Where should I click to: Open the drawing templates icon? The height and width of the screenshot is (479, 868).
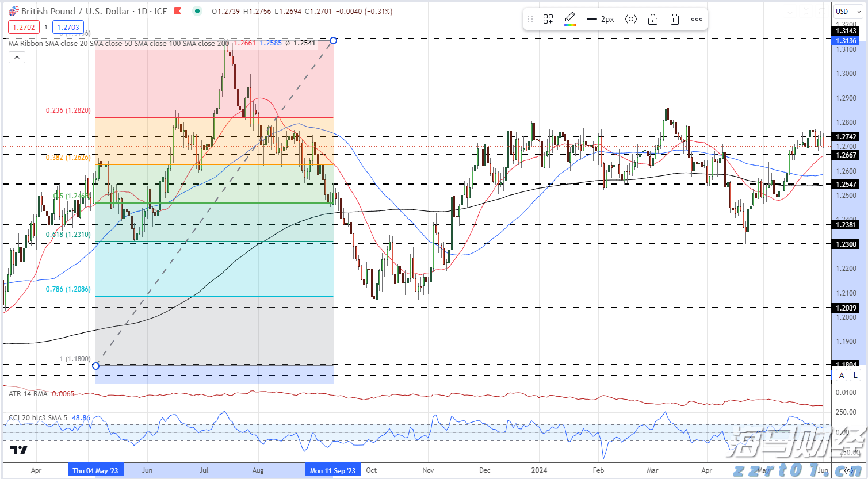[548, 20]
